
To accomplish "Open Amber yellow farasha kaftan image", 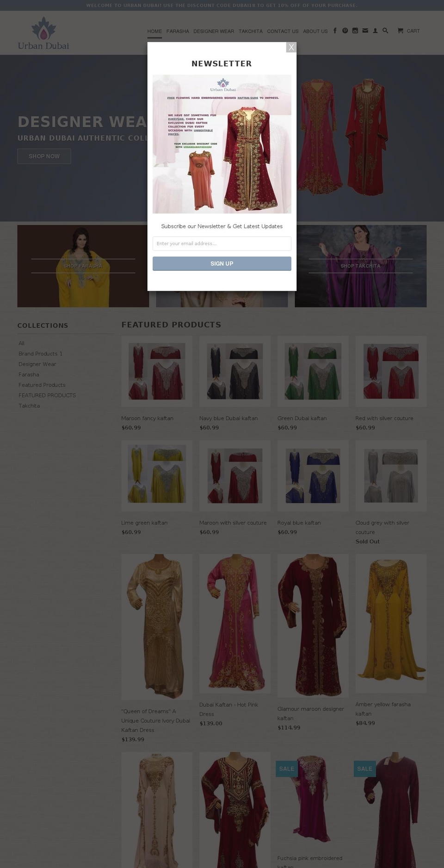I will coord(391,624).
